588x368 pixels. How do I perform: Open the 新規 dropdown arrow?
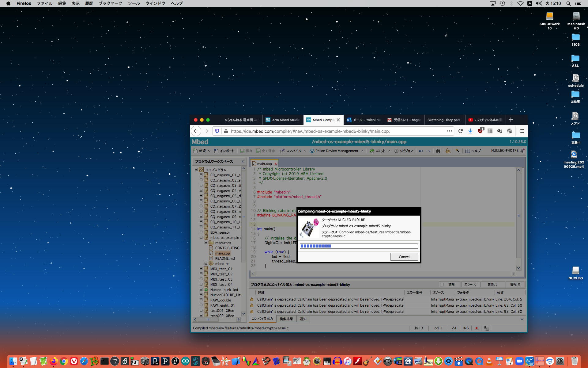click(209, 151)
